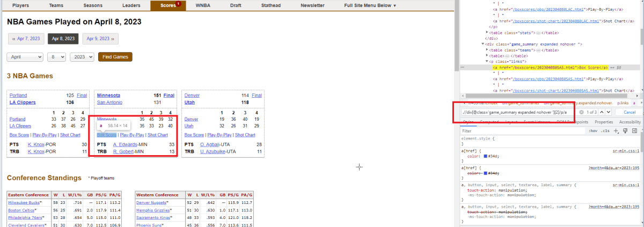This screenshot has height=227, width=644.
Task: Select p.links in DevTools breadcrumb
Action: pyautogui.click(x=623, y=102)
